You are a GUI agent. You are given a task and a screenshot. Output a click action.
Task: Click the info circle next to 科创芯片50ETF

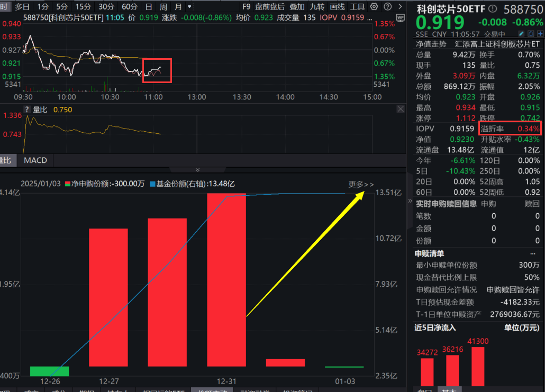point(493,7)
